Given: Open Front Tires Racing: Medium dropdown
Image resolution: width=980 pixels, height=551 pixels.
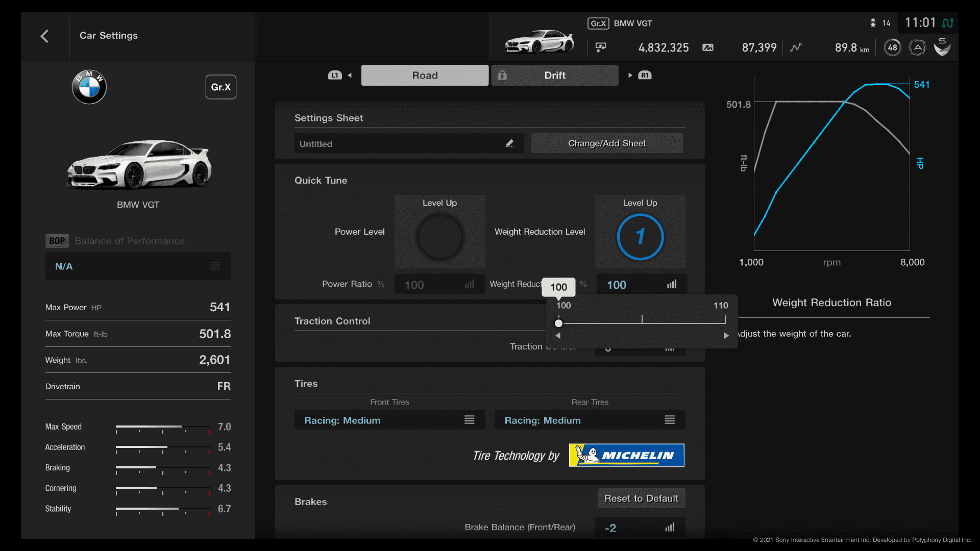Looking at the screenshot, I should (x=389, y=420).
